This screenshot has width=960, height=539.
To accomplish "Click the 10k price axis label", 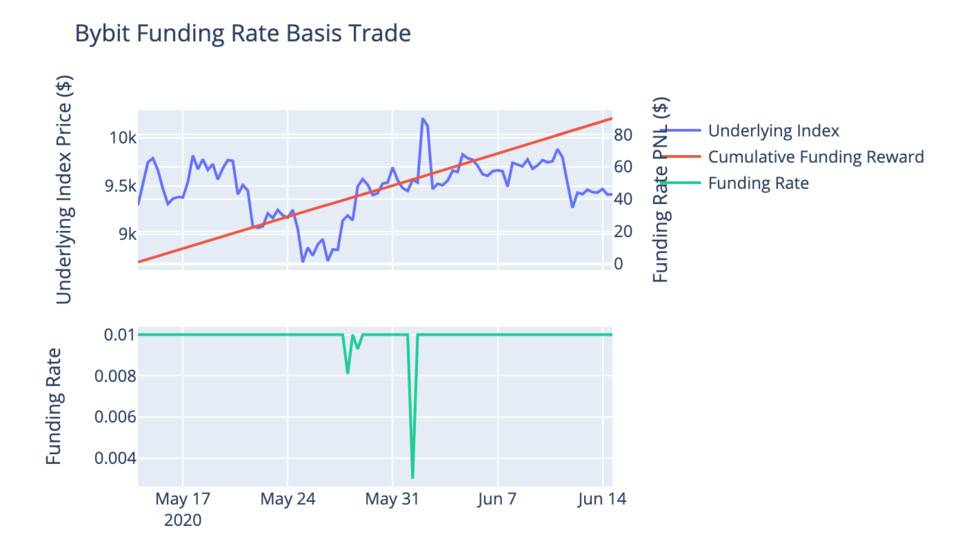I will click(x=122, y=138).
